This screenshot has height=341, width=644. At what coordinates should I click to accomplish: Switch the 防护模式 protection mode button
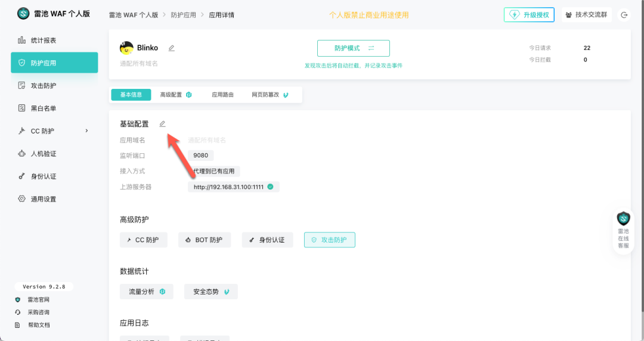(354, 48)
